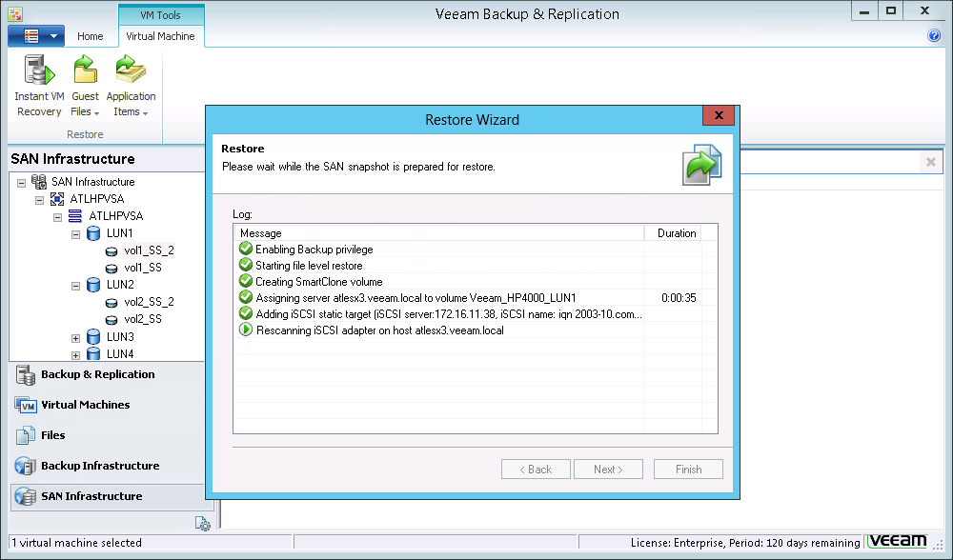Click the LUN2 cylinder icon

pos(93,284)
